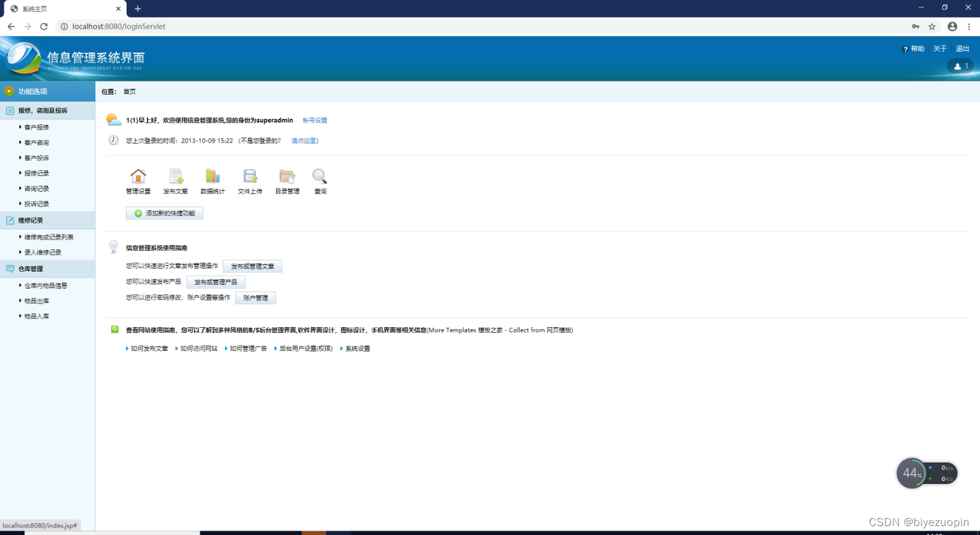Log out via the 退出 link
This screenshot has width=980, height=535.
coord(962,49)
